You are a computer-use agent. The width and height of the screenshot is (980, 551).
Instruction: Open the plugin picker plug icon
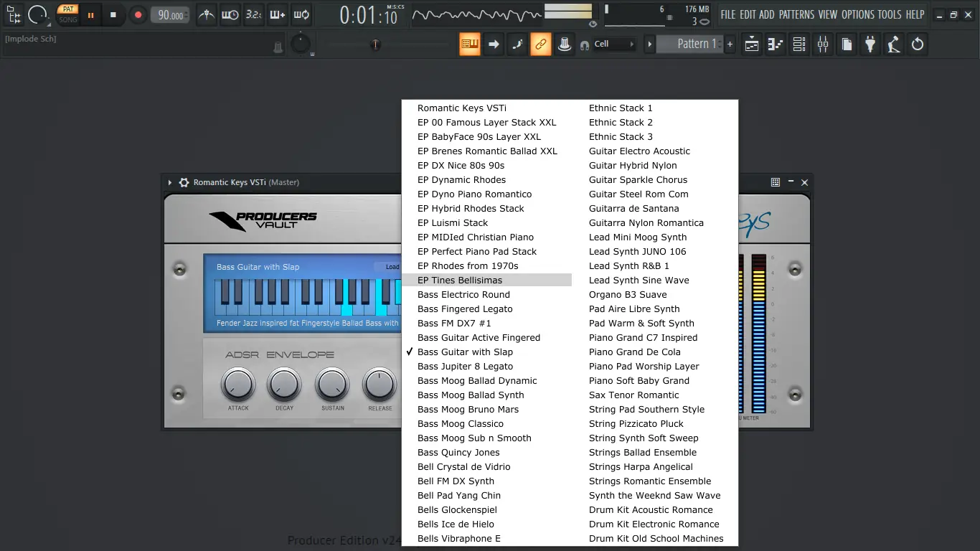[x=870, y=44]
